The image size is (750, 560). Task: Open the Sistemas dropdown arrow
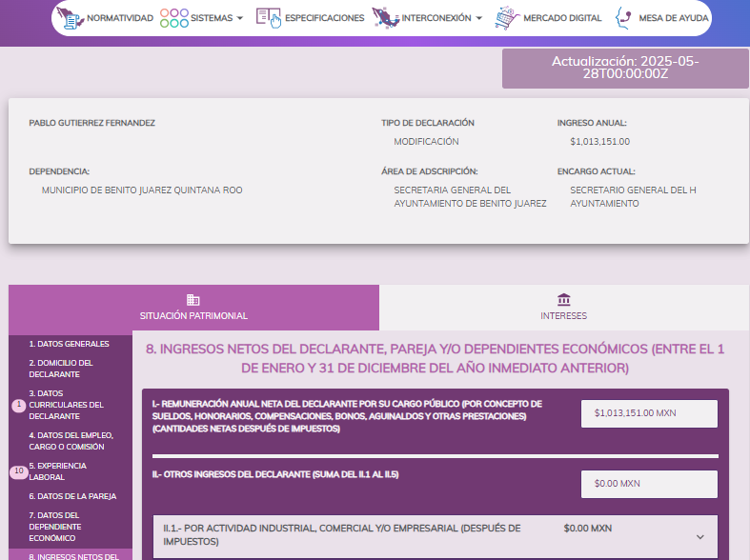(240, 18)
